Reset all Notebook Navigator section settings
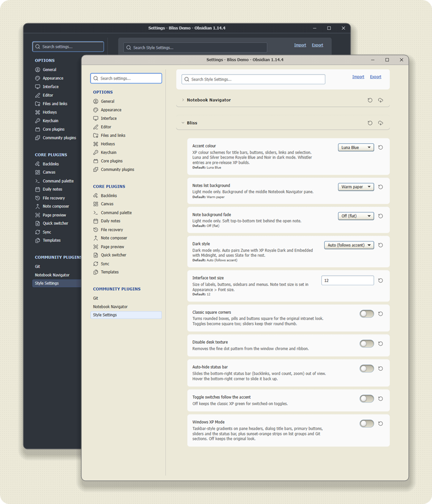432x504 pixels. 370,100
